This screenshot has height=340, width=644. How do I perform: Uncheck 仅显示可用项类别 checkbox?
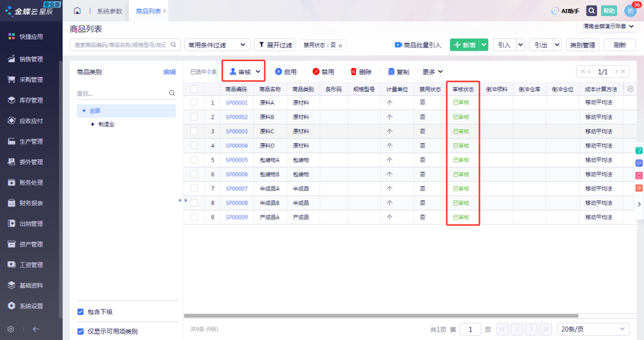[x=80, y=332]
